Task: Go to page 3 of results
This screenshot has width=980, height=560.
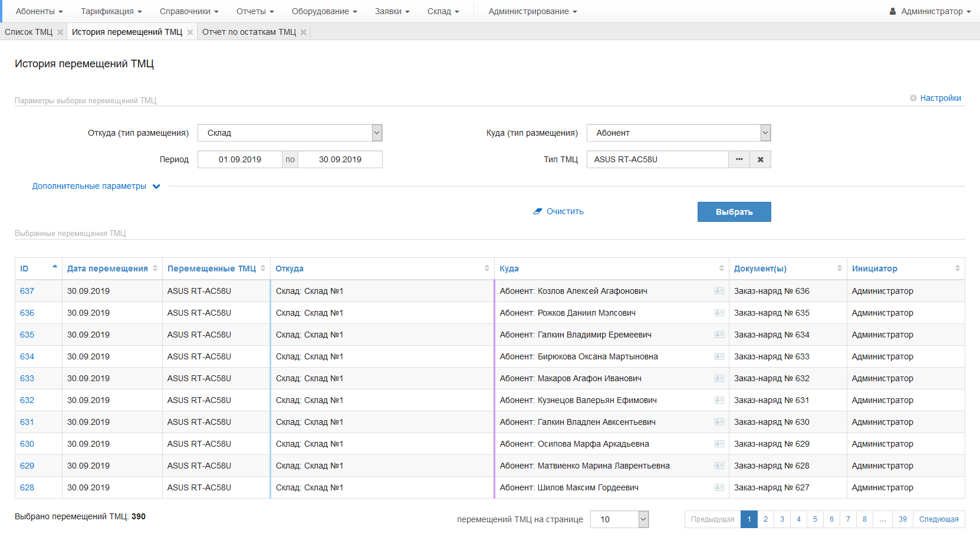Action: 782,519
